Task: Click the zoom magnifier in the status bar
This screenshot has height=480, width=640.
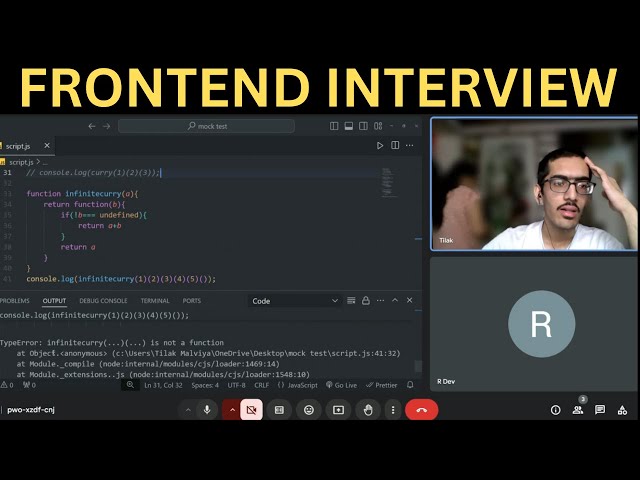Action: [x=130, y=385]
